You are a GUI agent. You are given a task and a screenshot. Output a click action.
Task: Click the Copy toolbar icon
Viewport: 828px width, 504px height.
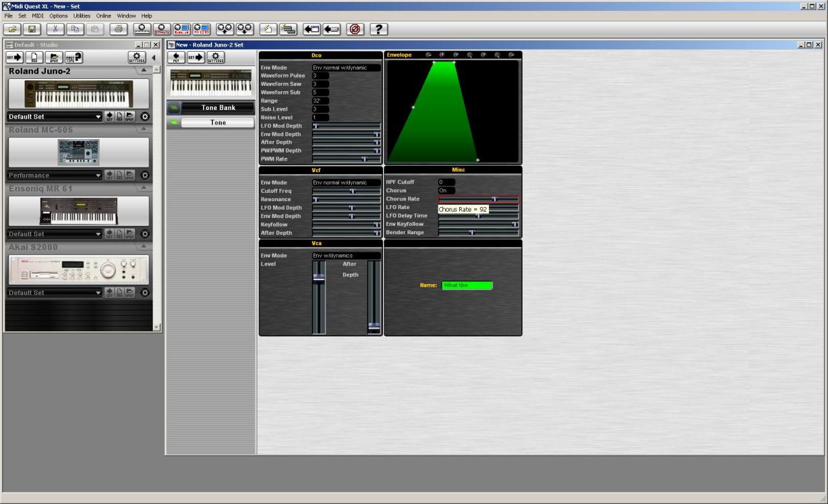click(x=75, y=29)
